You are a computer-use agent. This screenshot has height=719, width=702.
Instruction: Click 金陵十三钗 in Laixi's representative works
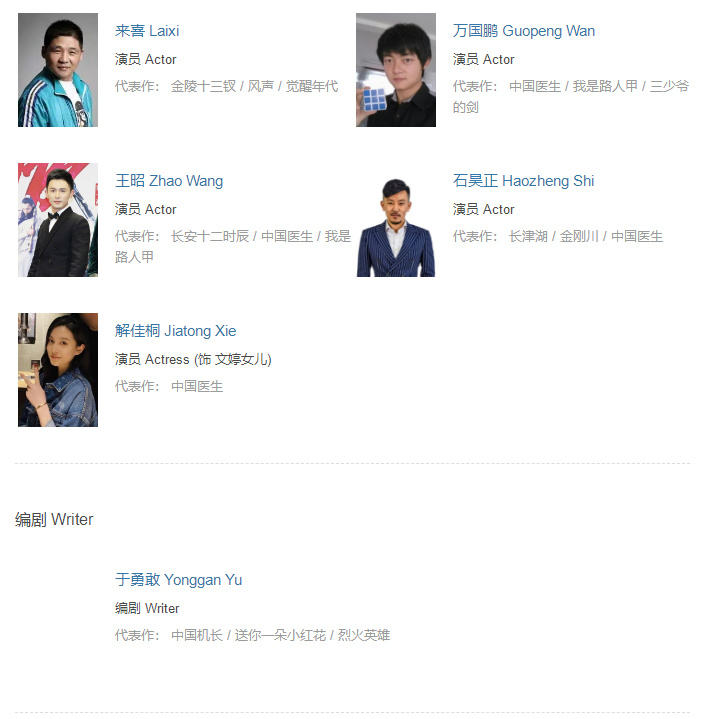(x=203, y=86)
